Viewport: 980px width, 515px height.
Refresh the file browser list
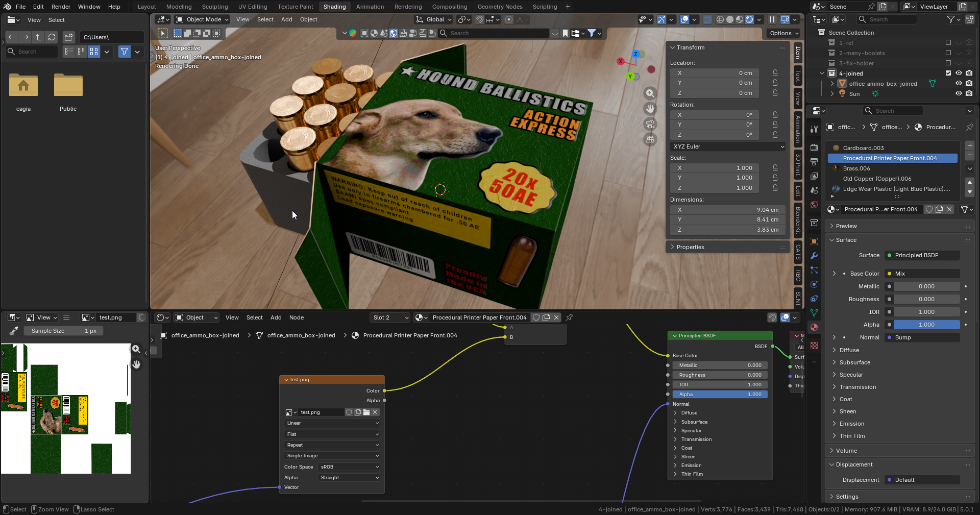[x=52, y=37]
